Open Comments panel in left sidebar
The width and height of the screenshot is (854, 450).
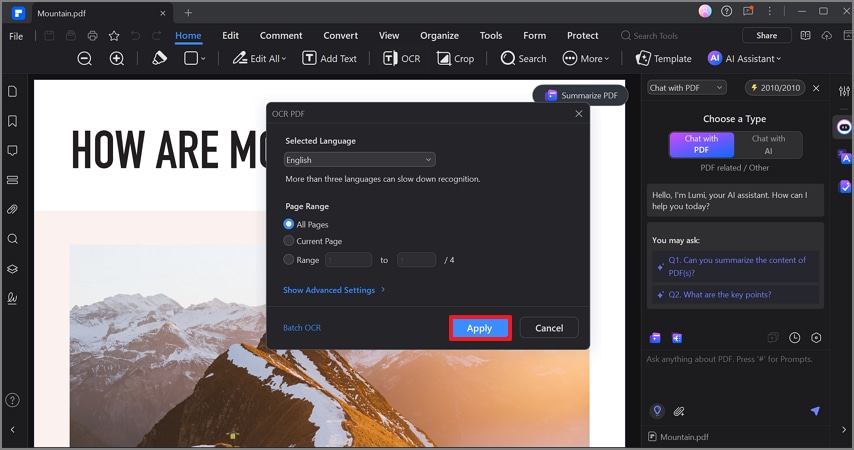(12, 150)
